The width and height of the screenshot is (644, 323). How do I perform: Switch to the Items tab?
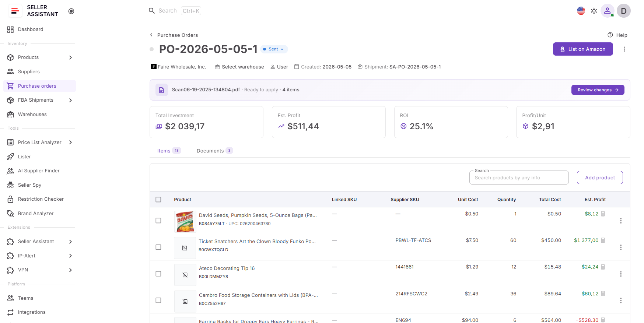(x=169, y=151)
